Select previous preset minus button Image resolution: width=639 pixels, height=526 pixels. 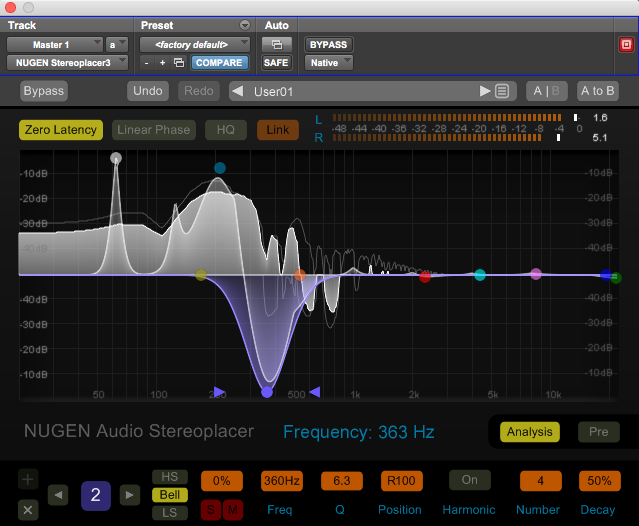[147, 62]
